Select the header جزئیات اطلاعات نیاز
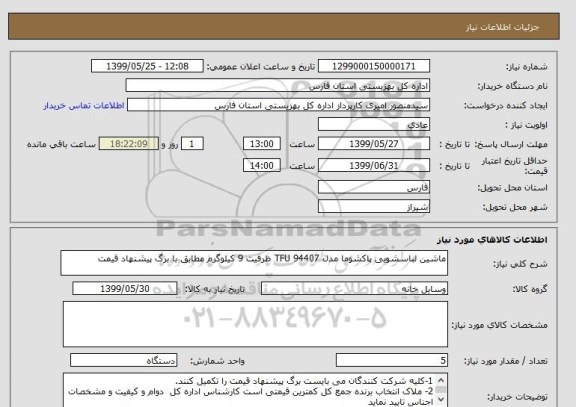 502,28
